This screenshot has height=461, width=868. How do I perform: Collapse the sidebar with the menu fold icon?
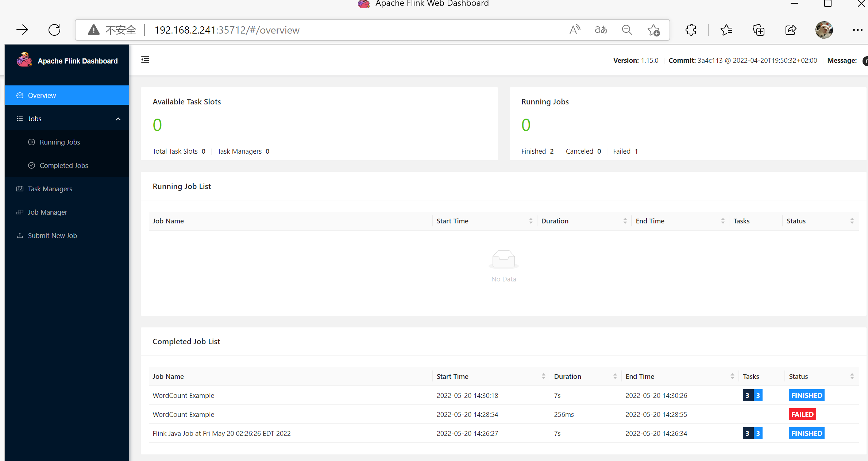pos(145,60)
